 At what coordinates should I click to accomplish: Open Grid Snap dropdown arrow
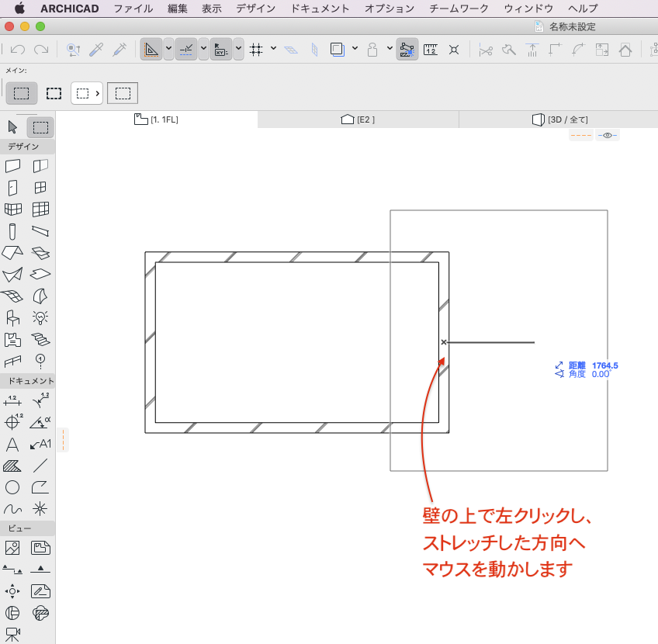pyautogui.click(x=273, y=48)
